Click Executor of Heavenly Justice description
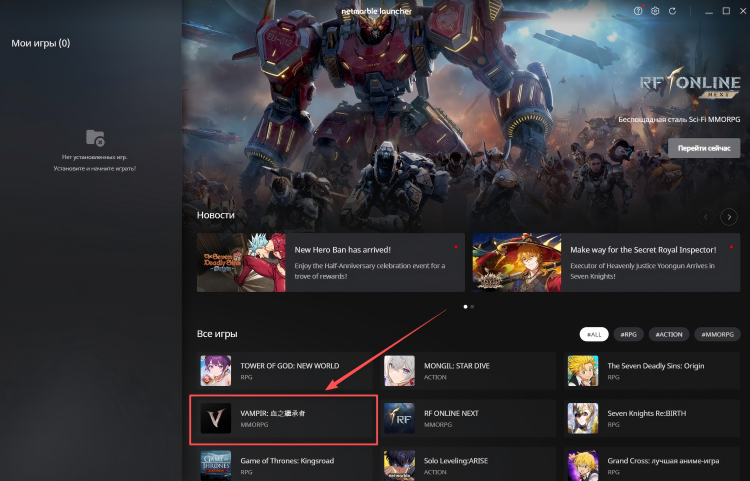Viewport: 750px width, 481px height. tap(642, 271)
